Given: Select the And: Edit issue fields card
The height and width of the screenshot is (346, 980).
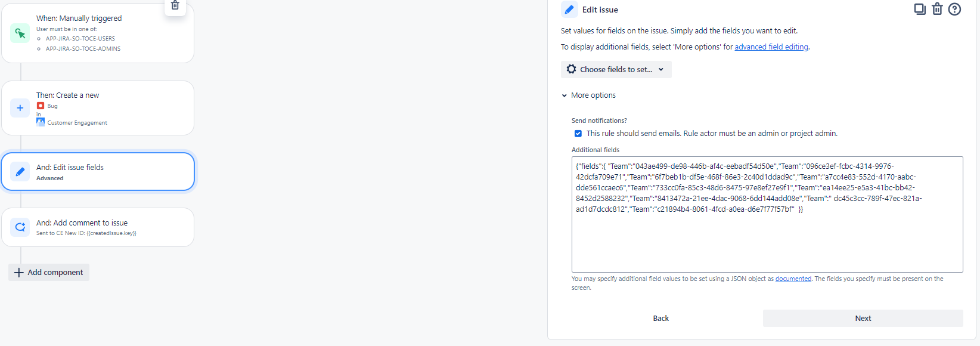Looking at the screenshot, I should [x=98, y=172].
